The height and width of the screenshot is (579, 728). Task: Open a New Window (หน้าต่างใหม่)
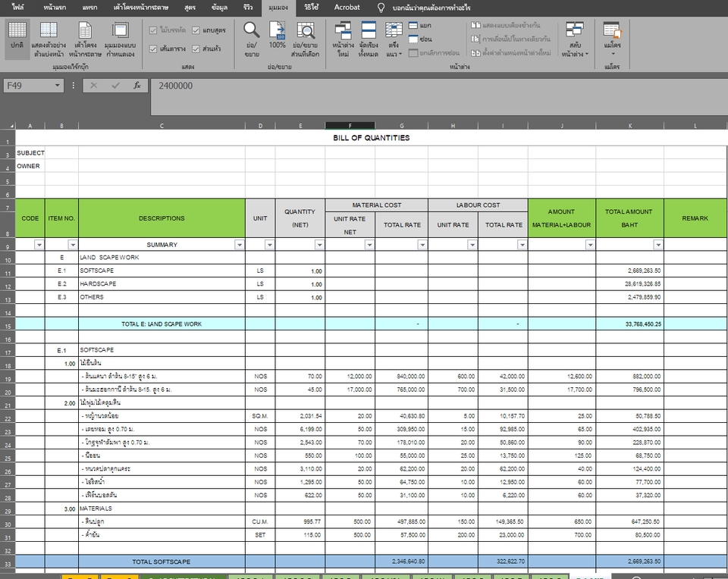(x=343, y=39)
